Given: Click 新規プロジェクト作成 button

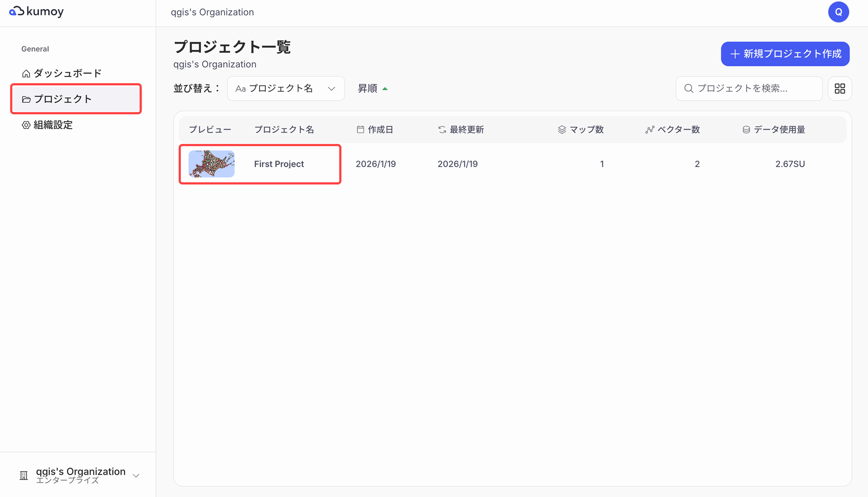Looking at the screenshot, I should [x=785, y=54].
